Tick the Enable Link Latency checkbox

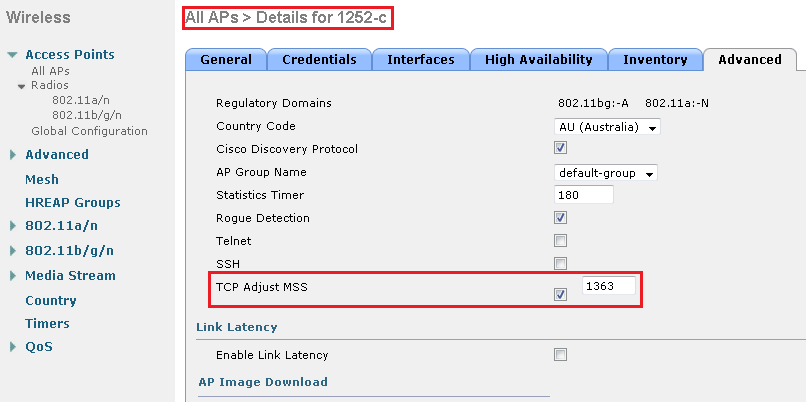[561, 355]
